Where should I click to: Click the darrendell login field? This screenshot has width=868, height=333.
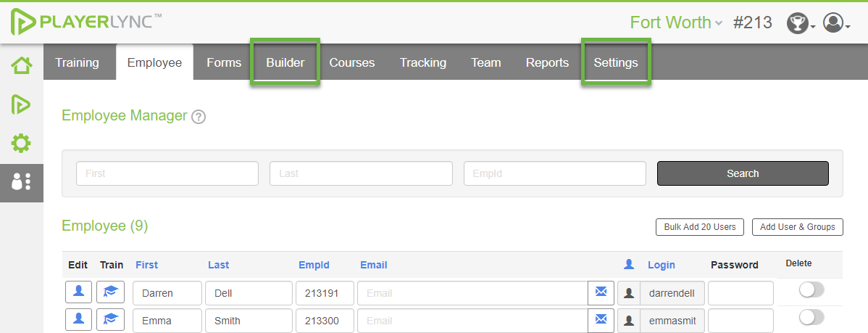coord(672,293)
